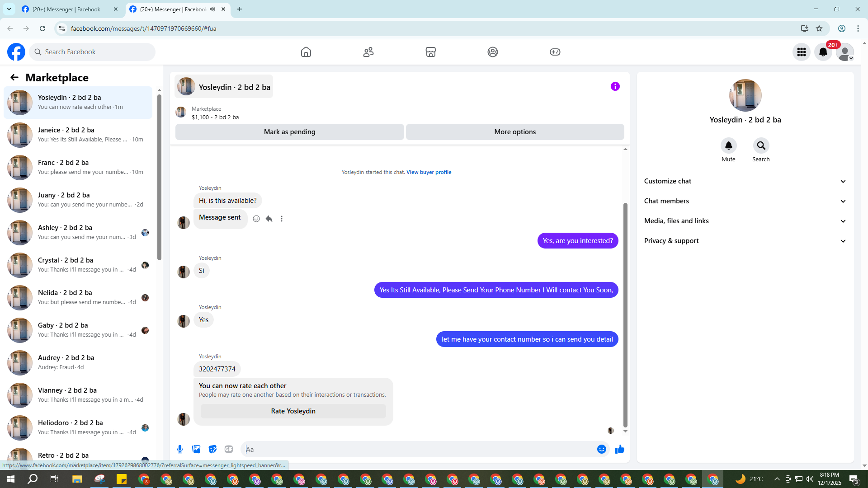Open account profile menu
The height and width of the screenshot is (488, 868).
[845, 52]
